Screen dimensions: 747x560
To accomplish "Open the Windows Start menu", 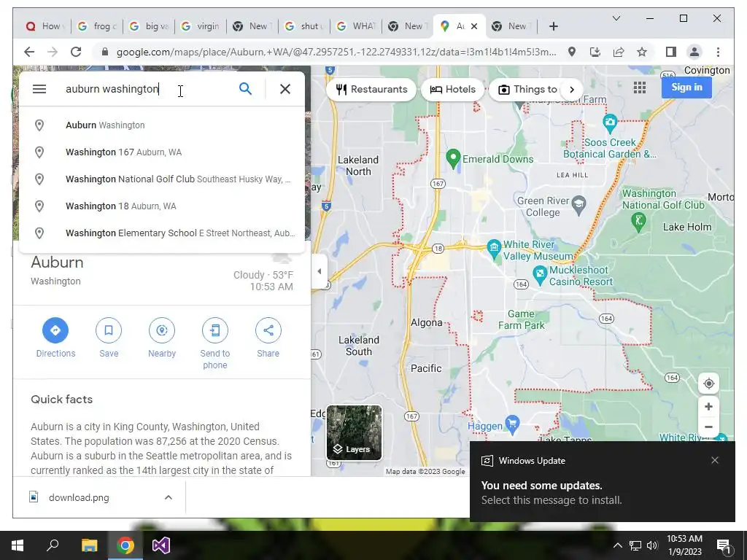I will pyautogui.click(x=18, y=545).
